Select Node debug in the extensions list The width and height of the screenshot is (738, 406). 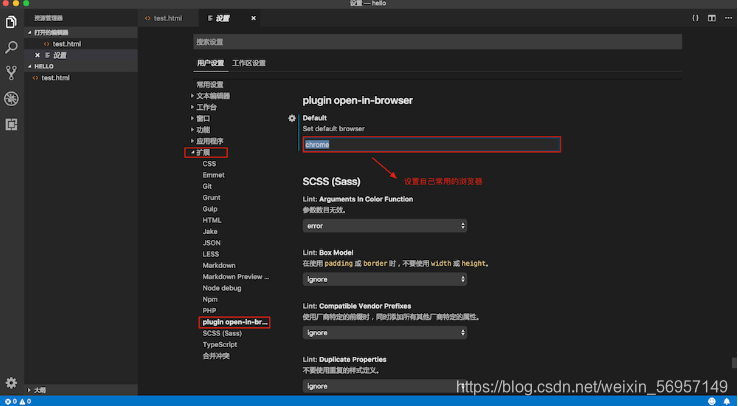coord(222,288)
